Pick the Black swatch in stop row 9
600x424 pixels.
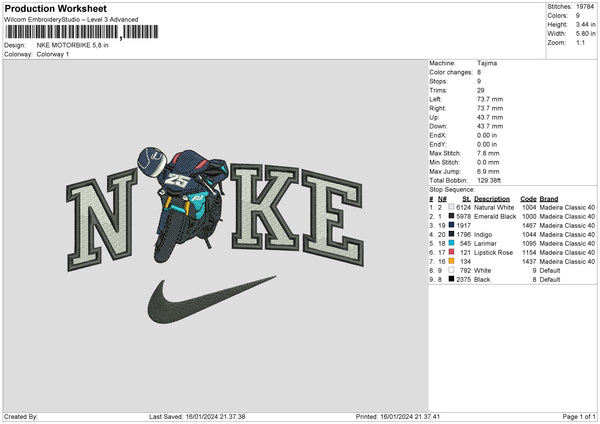coord(452,279)
